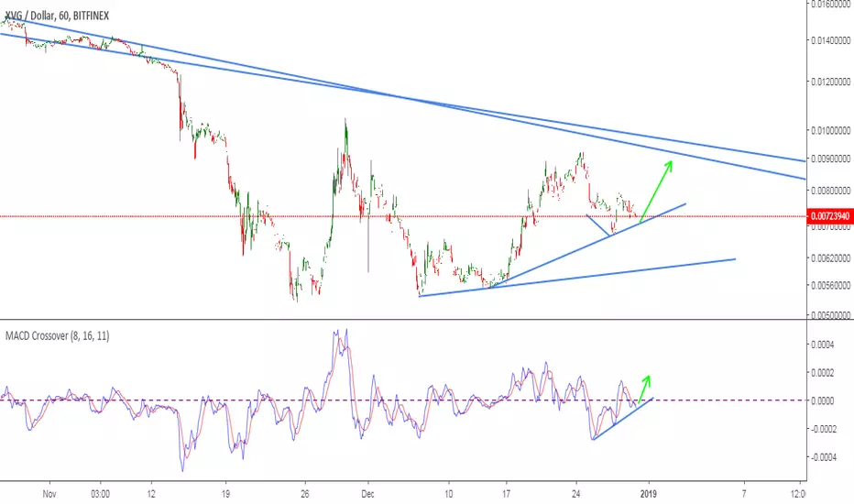Image resolution: width=854 pixels, height=504 pixels.
Task: Click the Dec label on time axis
Action: pos(367,494)
